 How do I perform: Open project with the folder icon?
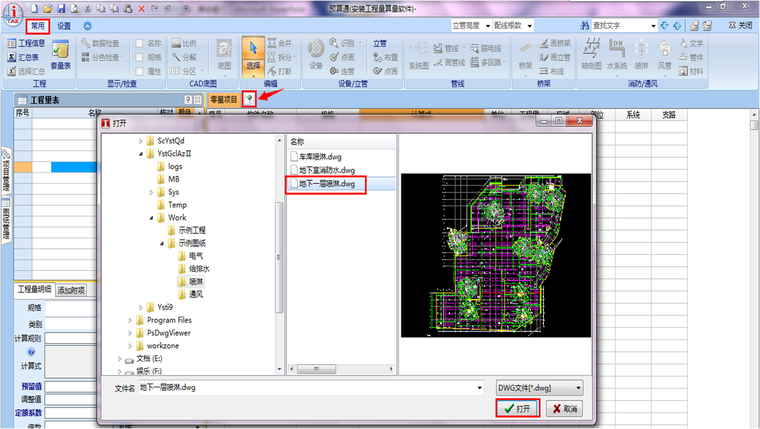pos(48,9)
